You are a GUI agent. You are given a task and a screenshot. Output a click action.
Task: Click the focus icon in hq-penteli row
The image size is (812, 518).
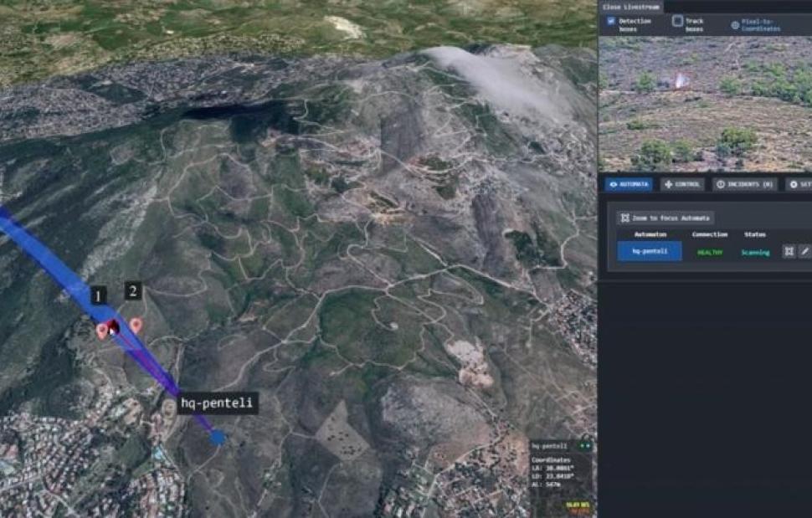[789, 252]
